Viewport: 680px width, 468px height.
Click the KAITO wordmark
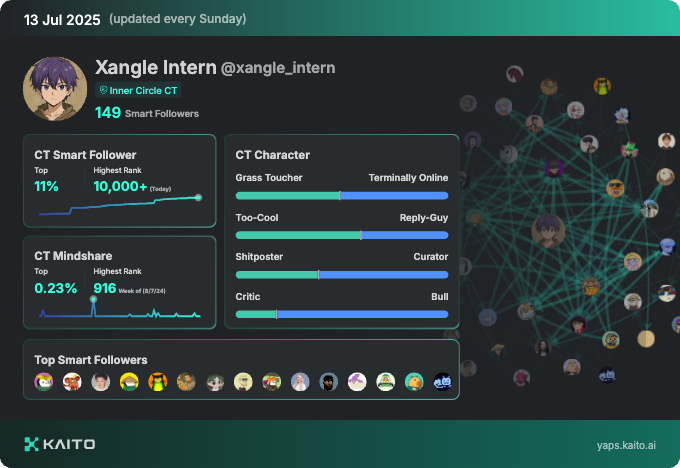coord(69,444)
